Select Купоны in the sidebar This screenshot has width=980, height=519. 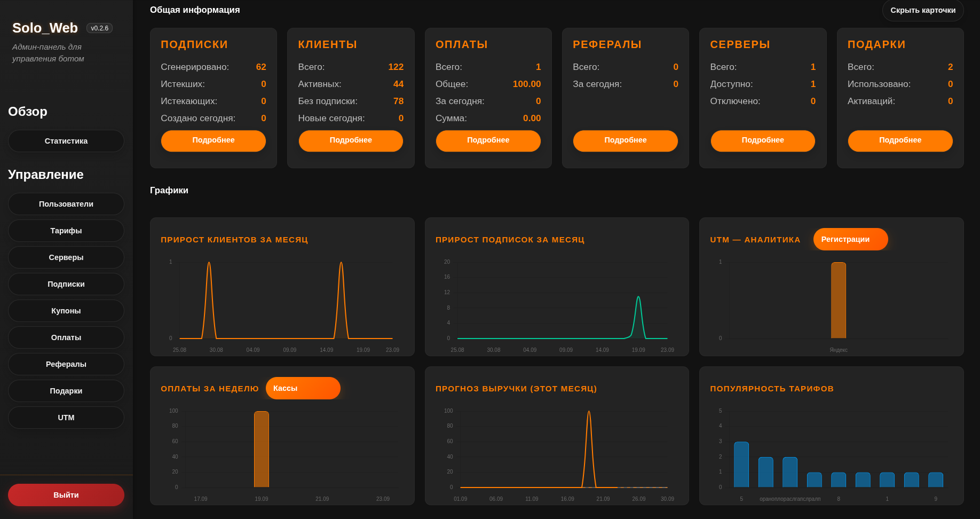(x=66, y=311)
